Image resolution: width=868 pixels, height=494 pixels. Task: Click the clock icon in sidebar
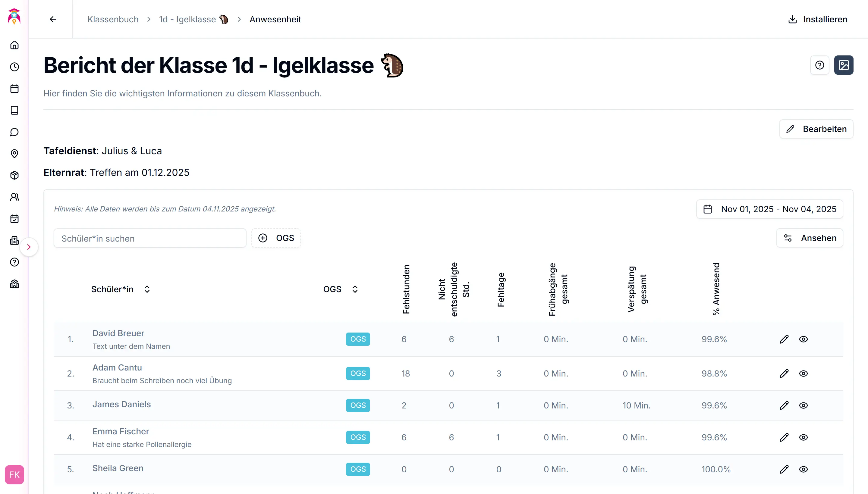click(14, 67)
